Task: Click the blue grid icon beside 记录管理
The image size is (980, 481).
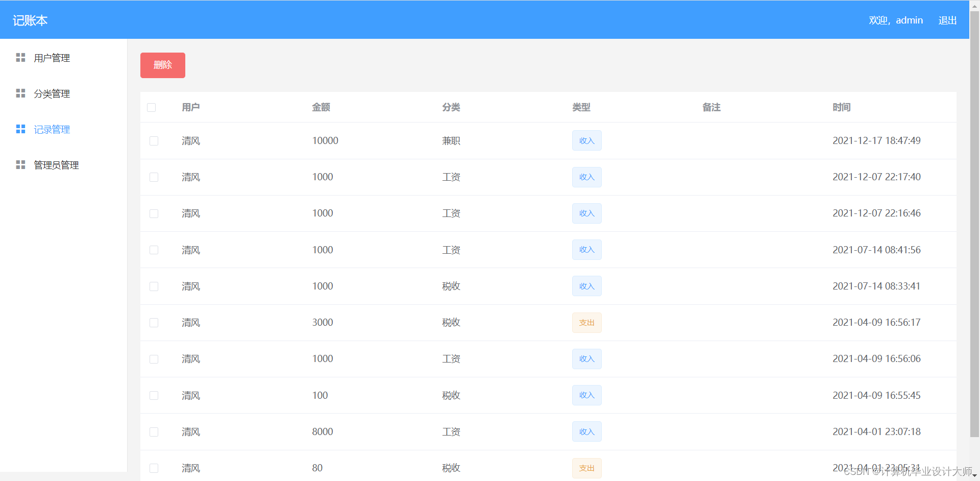Action: [20, 129]
